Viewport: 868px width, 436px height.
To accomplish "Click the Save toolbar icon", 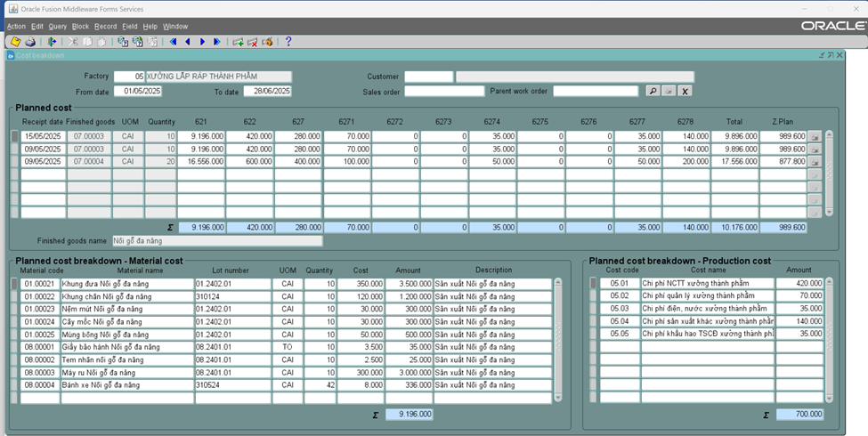I will point(15,42).
